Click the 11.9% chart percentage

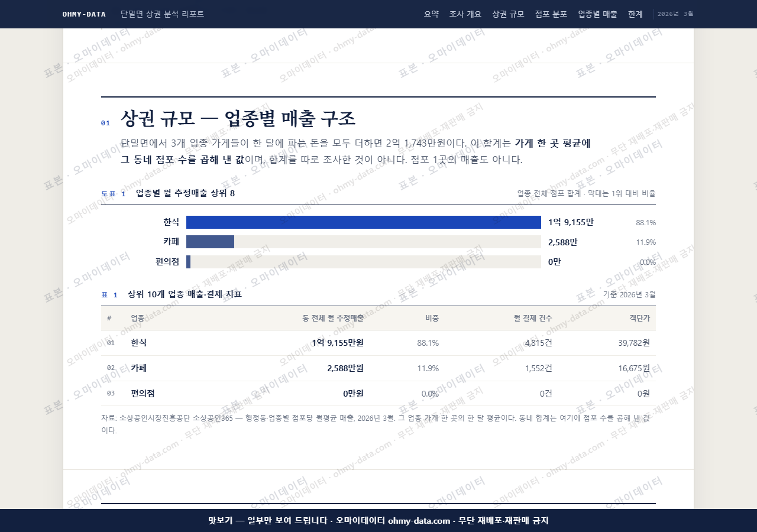click(646, 242)
